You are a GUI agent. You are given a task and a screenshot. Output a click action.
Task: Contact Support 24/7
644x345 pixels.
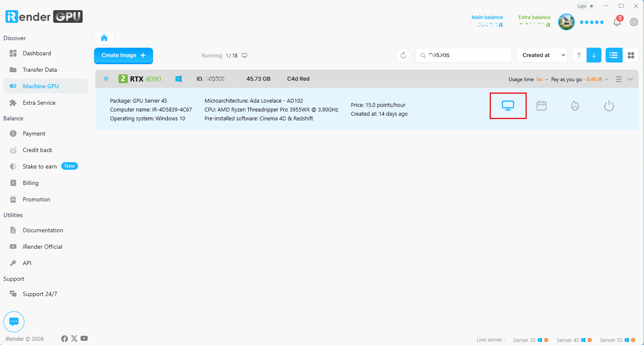coord(46,294)
